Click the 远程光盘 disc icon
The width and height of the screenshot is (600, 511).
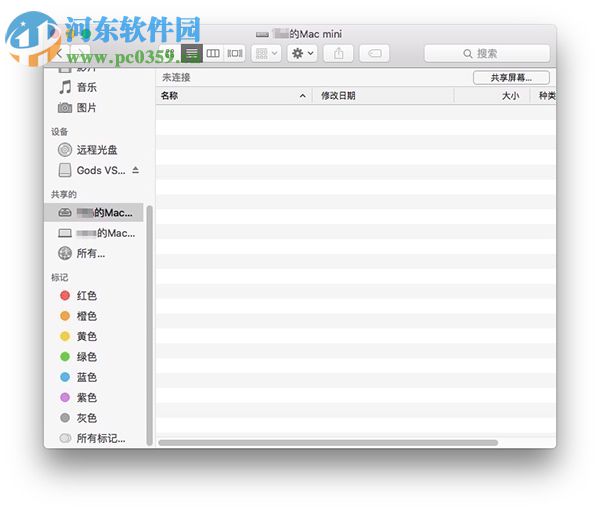coord(65,150)
